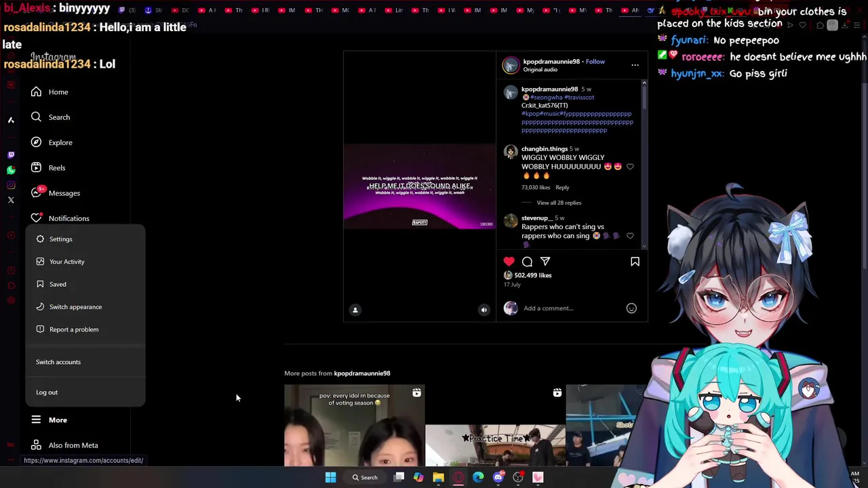Launch Copilot from taskbar
Viewport: 868px width, 488px height.
coord(418,477)
